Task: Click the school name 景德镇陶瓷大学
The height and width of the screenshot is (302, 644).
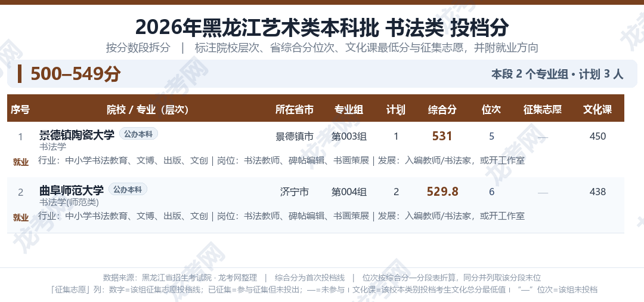Action: click(77, 134)
